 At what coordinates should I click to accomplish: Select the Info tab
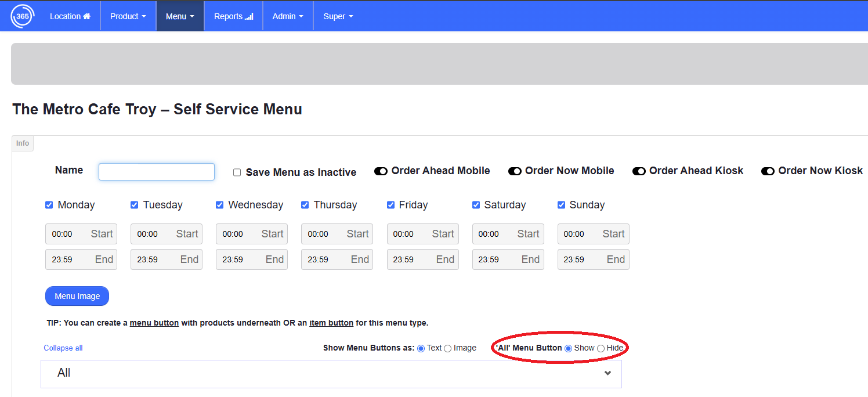[23, 143]
